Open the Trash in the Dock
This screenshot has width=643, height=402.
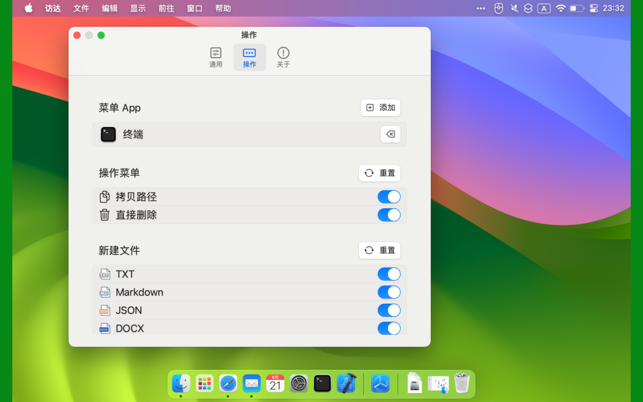462,383
